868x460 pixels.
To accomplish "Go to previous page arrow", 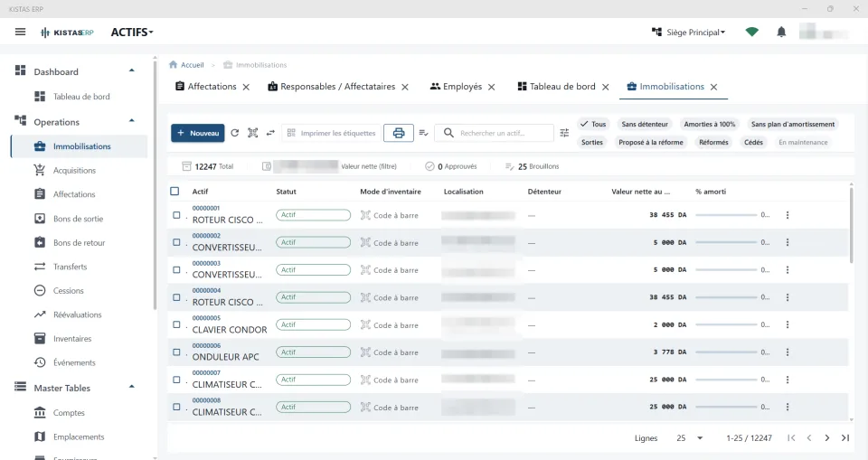I will (809, 437).
